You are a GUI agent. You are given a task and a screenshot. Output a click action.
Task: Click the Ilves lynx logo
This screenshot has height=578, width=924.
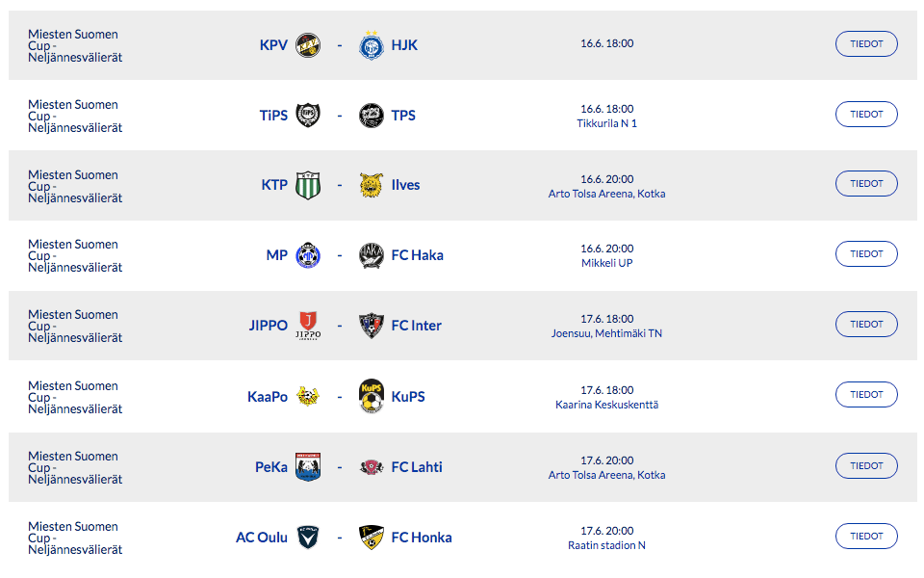click(372, 185)
